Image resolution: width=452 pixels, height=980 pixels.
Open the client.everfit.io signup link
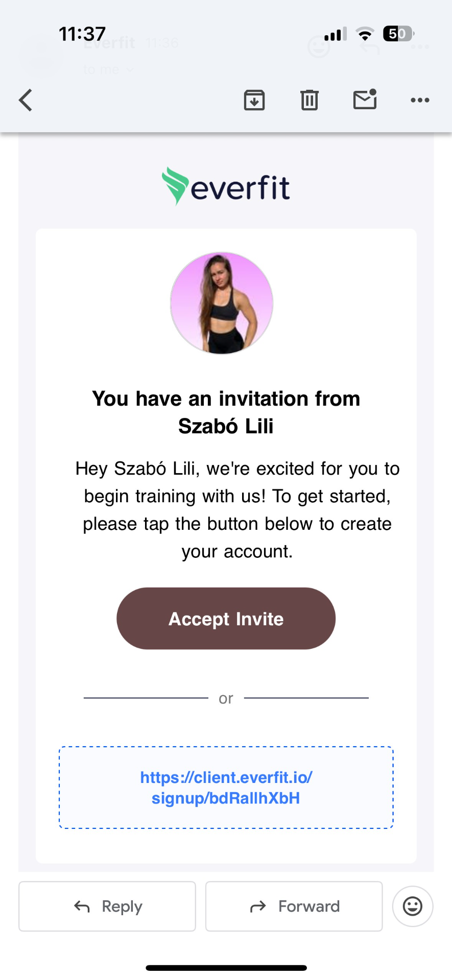226,788
